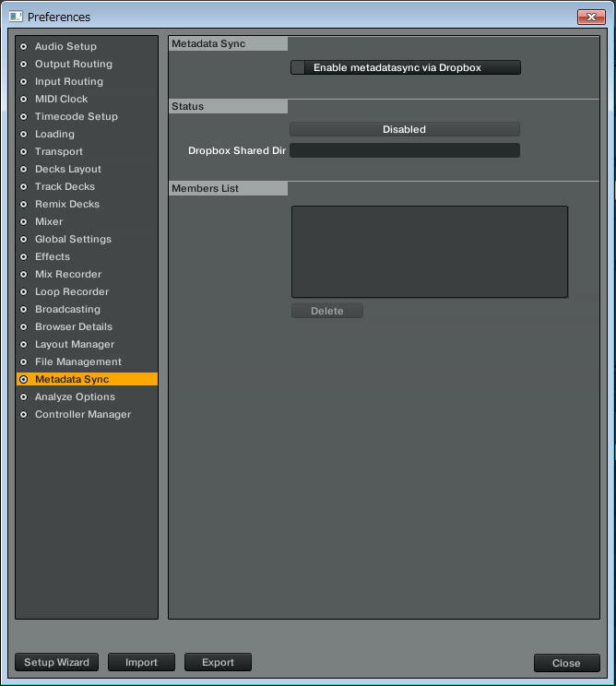Go to Mix Recorder settings
The width and height of the screenshot is (616, 686).
pyautogui.click(x=87, y=274)
